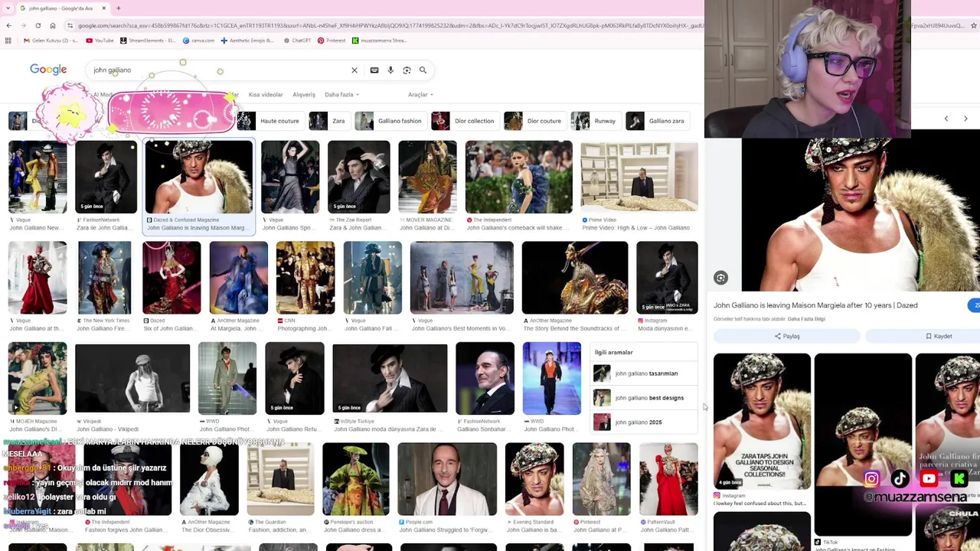Open related search john galliano 2025
The width and height of the screenshot is (980, 551).
coord(645,422)
